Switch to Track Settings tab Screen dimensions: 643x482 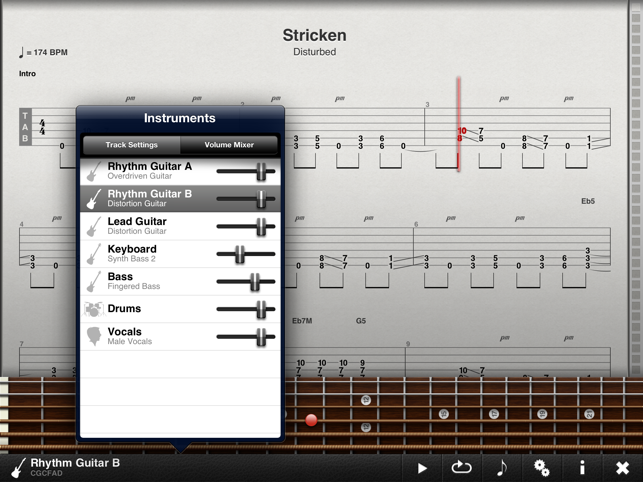coord(132,145)
